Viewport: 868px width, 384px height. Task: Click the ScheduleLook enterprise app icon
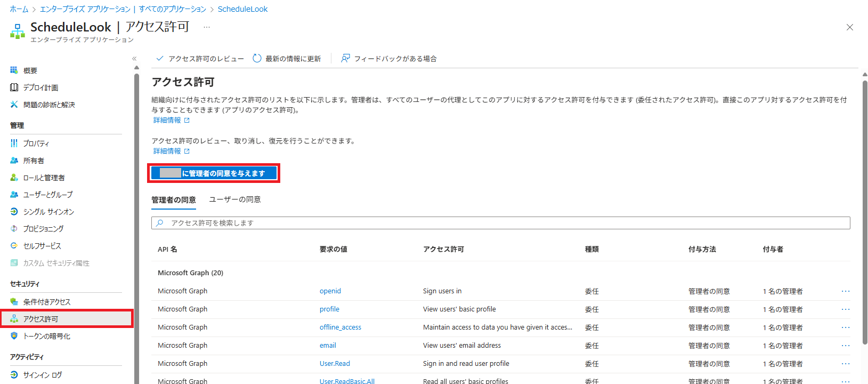[x=18, y=31]
